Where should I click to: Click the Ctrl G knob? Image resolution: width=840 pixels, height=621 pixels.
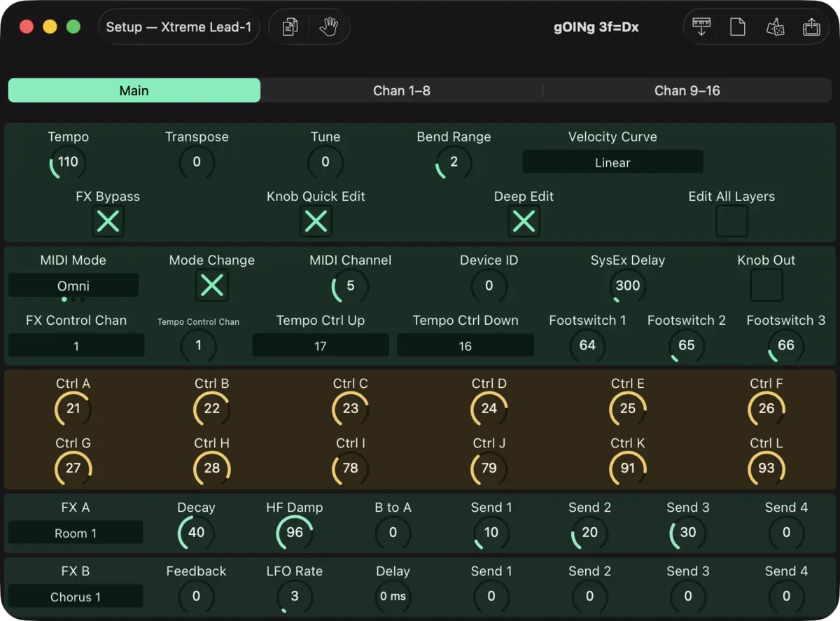click(x=73, y=468)
